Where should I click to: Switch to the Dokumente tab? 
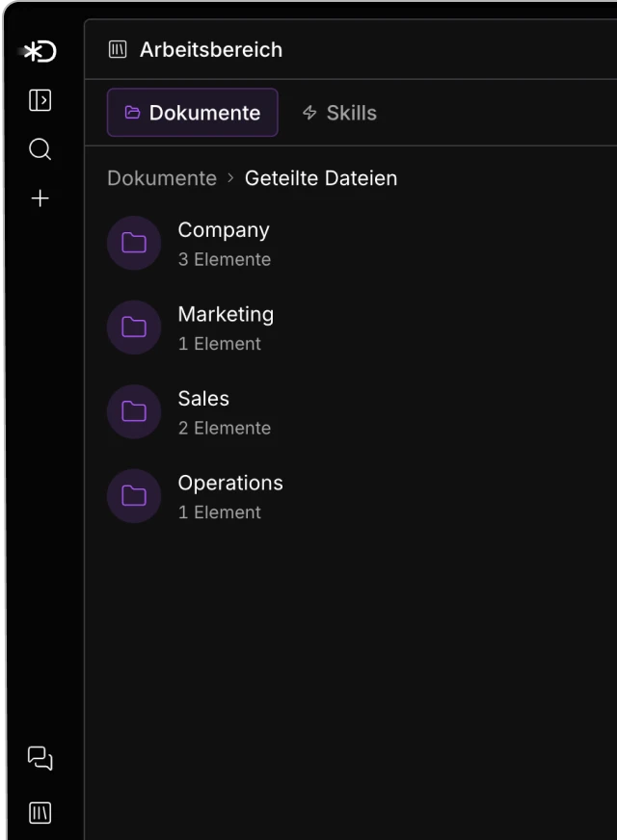point(192,113)
